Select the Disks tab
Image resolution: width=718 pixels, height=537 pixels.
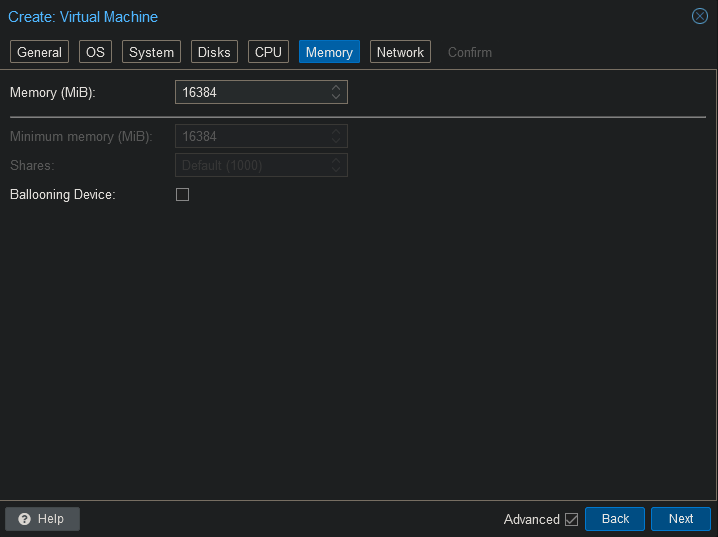pyautogui.click(x=214, y=52)
